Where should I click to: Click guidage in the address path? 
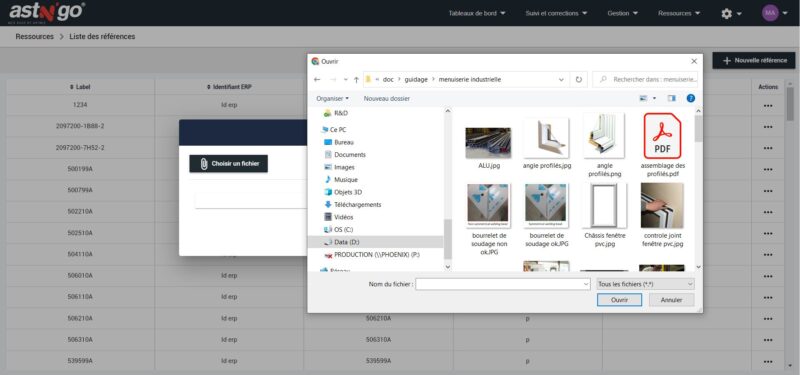click(x=416, y=80)
